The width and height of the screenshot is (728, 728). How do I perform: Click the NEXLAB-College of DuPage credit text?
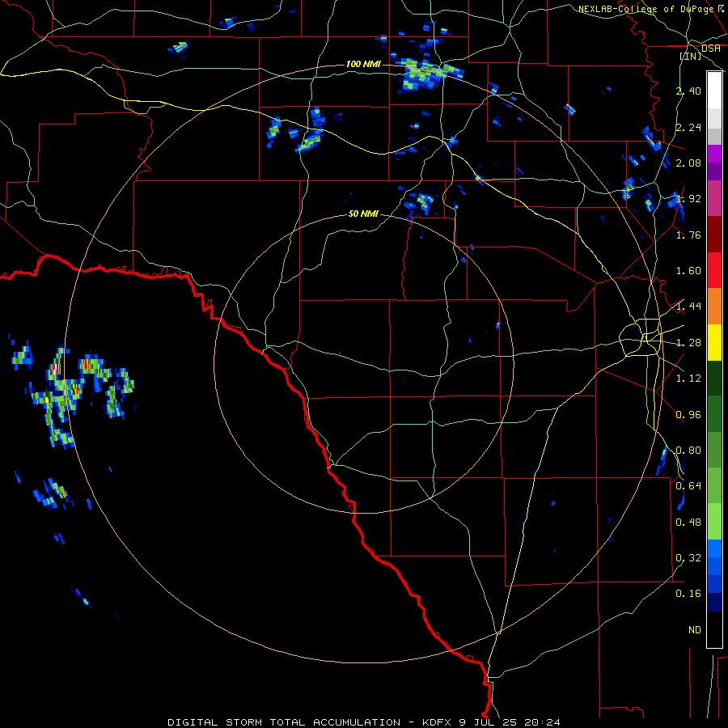[645, 9]
